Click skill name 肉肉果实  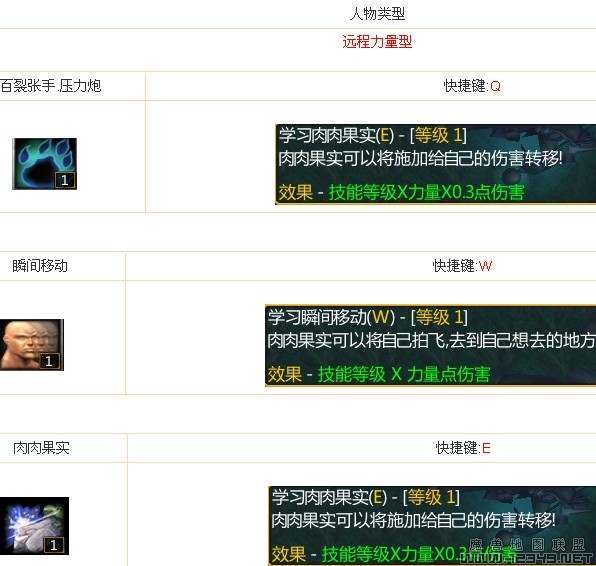[41, 448]
